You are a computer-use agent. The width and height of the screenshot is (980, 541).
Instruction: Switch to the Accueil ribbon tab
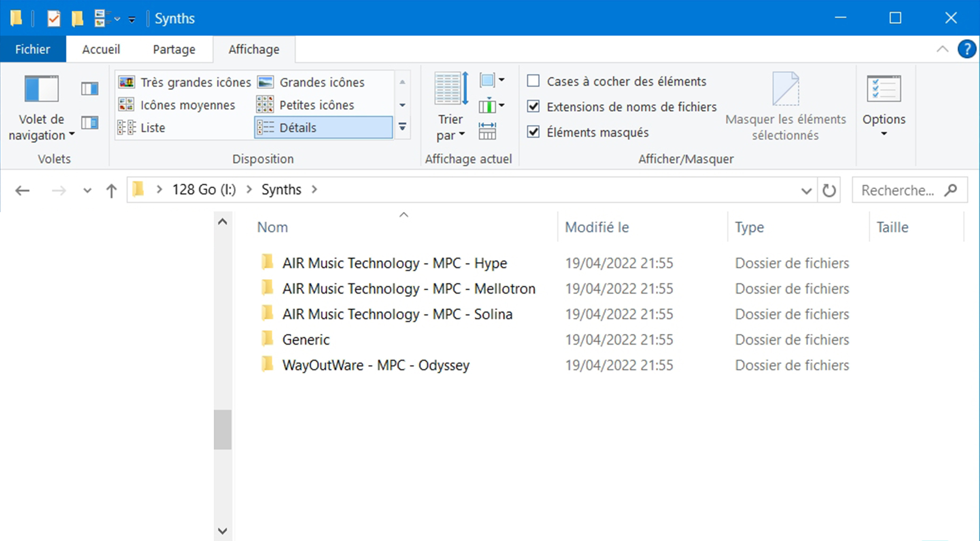tap(101, 49)
